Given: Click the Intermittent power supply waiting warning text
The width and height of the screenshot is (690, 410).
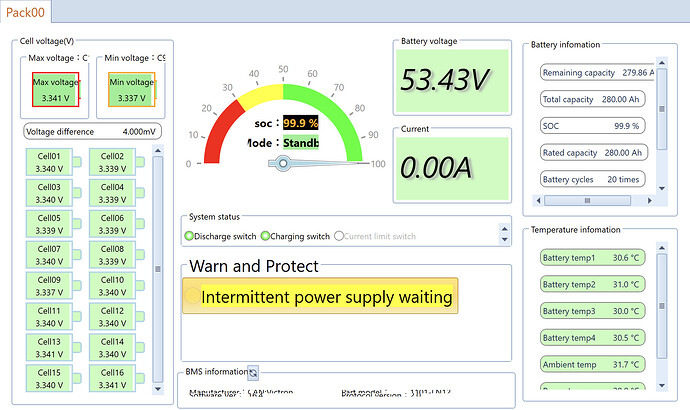Looking at the screenshot, I should [x=327, y=297].
